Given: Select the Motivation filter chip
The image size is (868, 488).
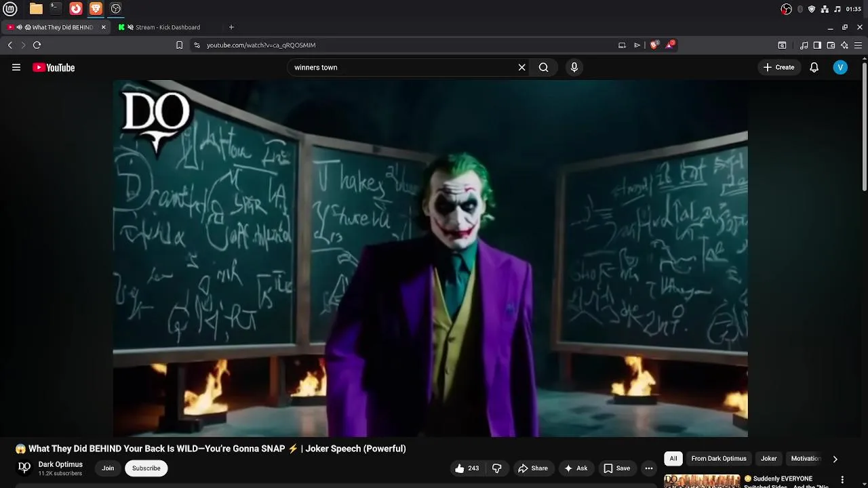Looking at the screenshot, I should pos(806,459).
